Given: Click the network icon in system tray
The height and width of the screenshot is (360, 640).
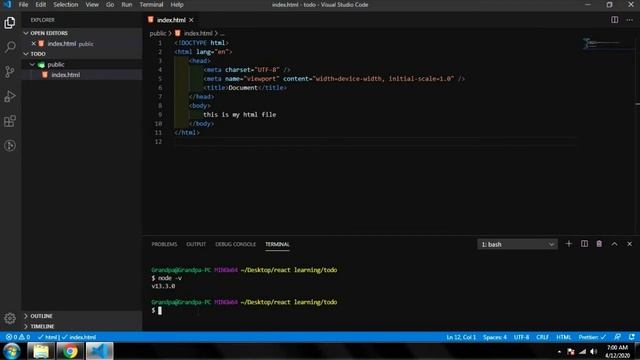Looking at the screenshot, I should pyautogui.click(x=582, y=351).
